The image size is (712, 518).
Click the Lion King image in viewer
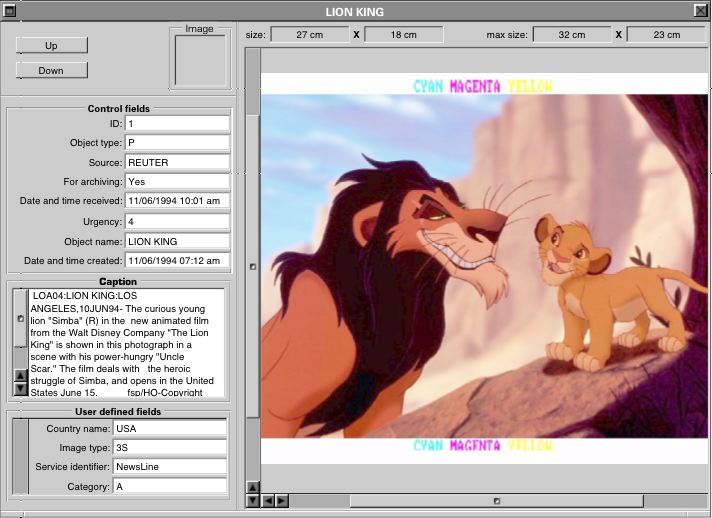coord(484,266)
